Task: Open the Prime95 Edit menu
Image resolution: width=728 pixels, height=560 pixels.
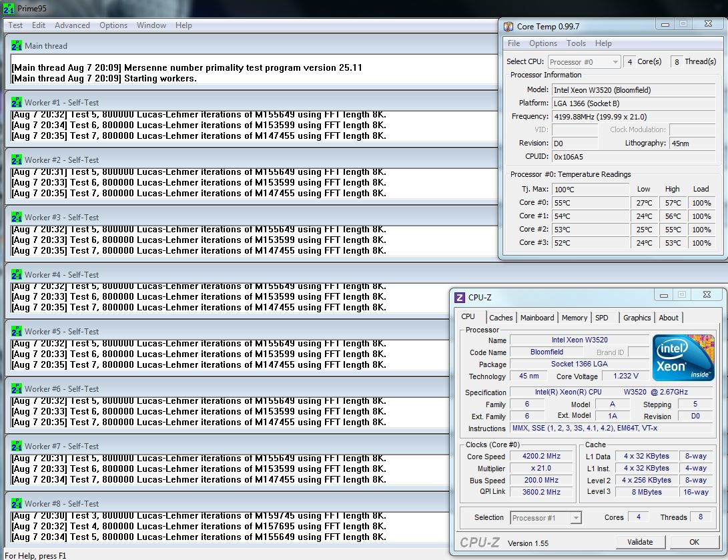Action: (x=39, y=25)
